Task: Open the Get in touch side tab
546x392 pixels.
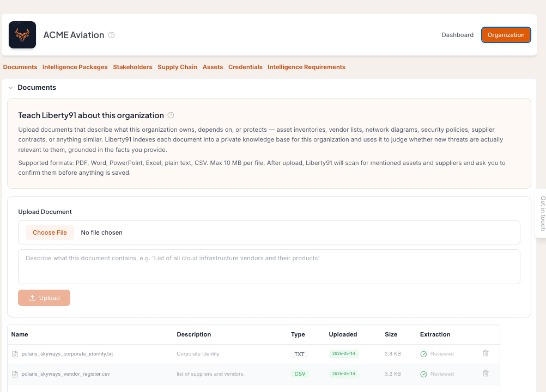Action: (542, 213)
